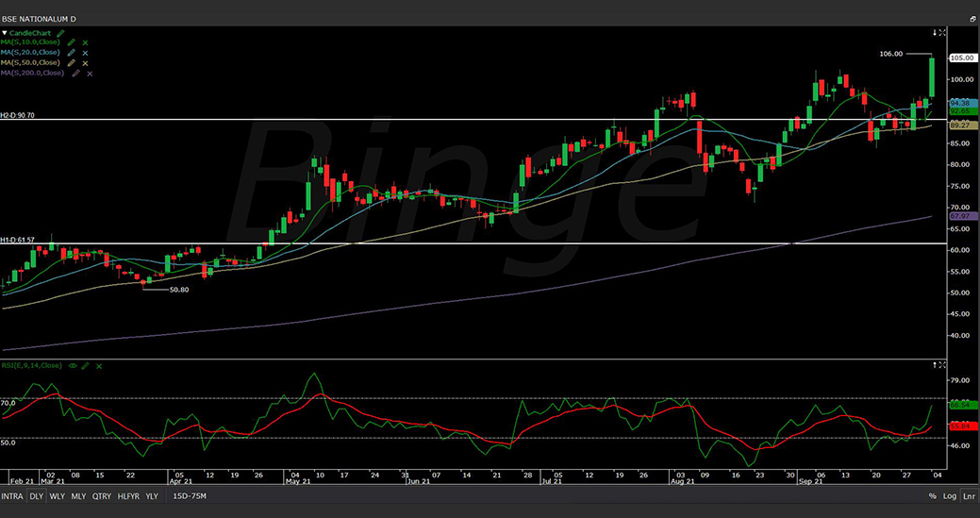Maximize the price chart panel
Screen dimensions: 980x518
coord(942,32)
